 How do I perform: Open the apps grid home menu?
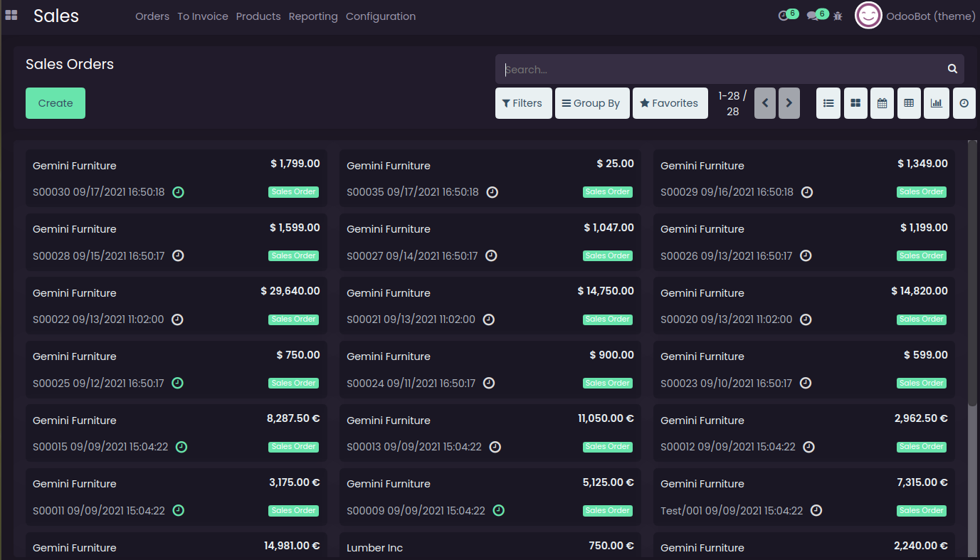11,16
